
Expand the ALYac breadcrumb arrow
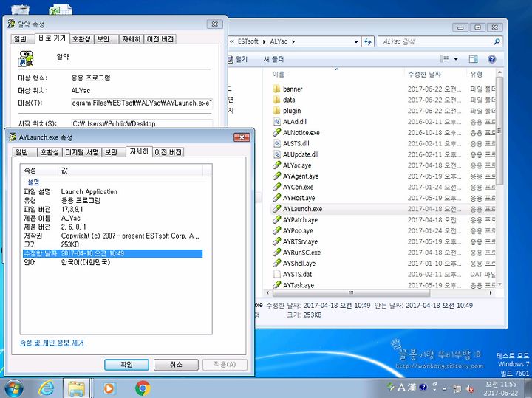(x=293, y=41)
